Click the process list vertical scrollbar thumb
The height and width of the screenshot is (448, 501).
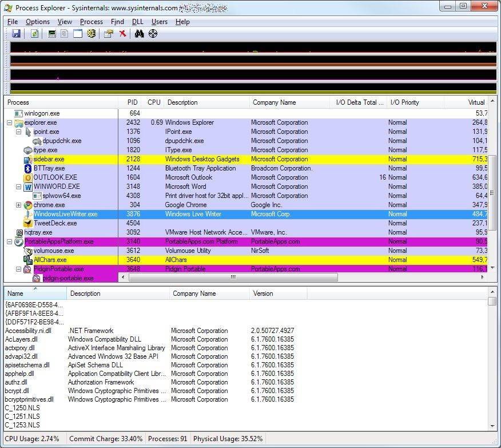pos(492,192)
